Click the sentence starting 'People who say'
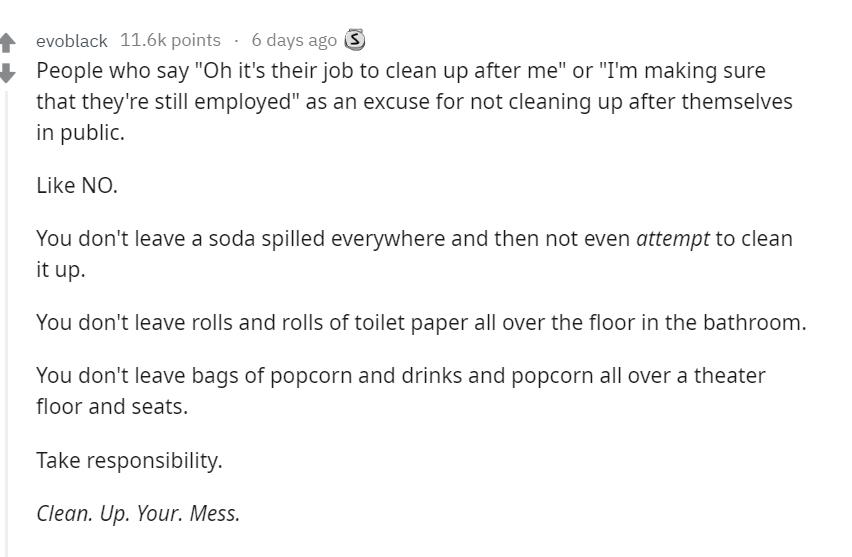 [400, 71]
